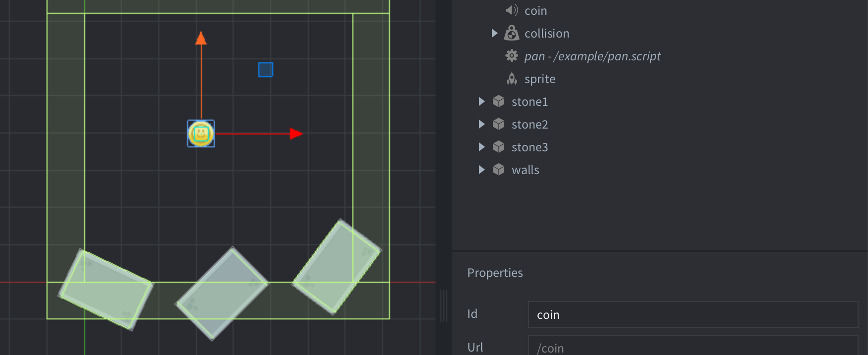Click the collision object icon
This screenshot has height=355, width=868.
click(x=511, y=33)
